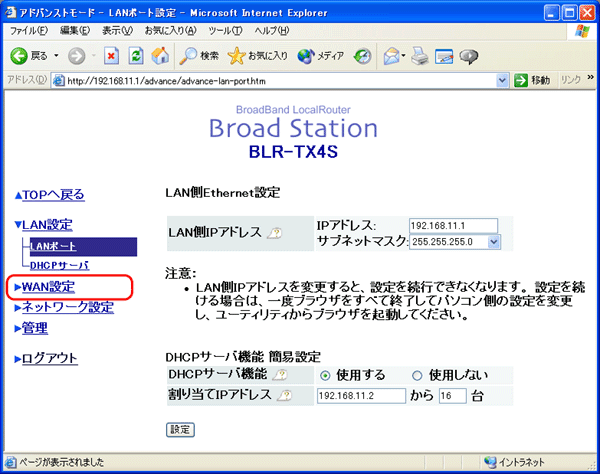Open the ヘルプ(H) menu
600x474 pixels.
click(x=272, y=31)
